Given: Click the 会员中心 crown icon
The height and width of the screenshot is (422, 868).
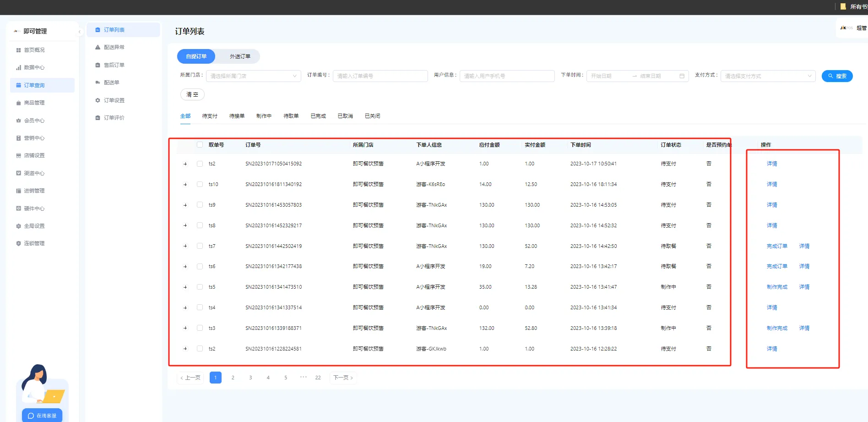Looking at the screenshot, I should point(19,121).
